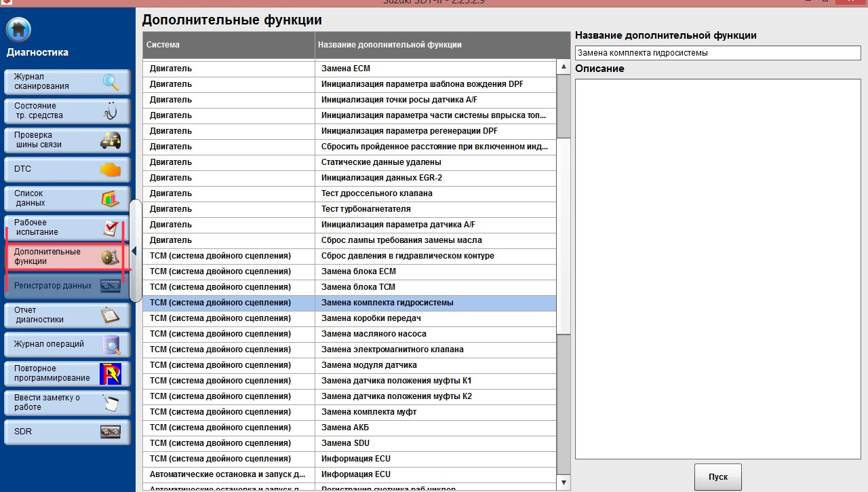
Task: Open Отчет диагностики menu item
Action: click(x=66, y=315)
